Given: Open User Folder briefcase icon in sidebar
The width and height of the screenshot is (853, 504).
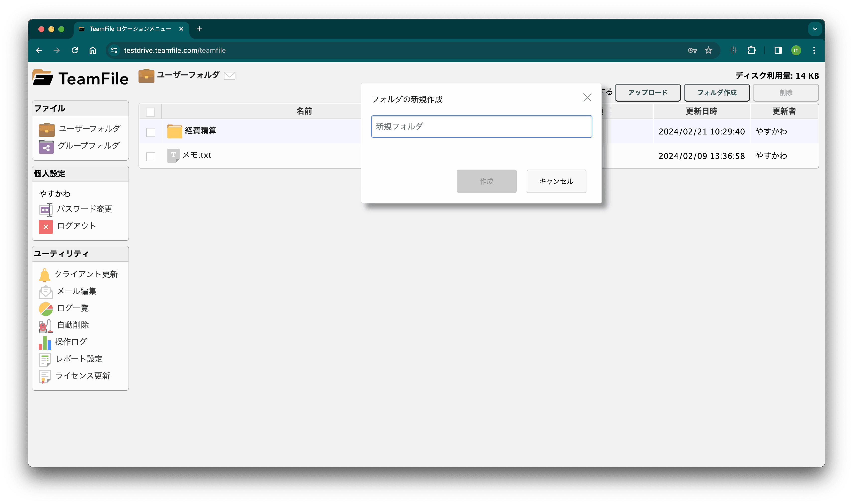Looking at the screenshot, I should [x=47, y=129].
